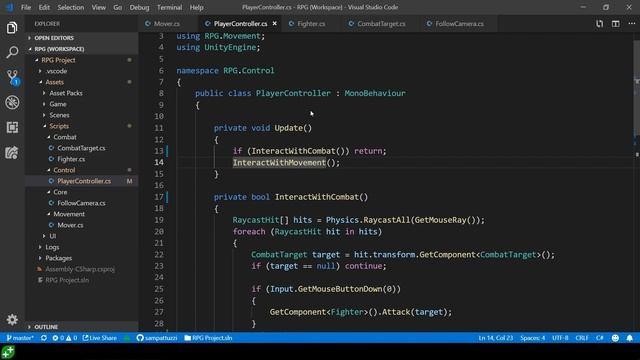Click RPG Project.sln in status bar
The image size is (640, 360).
point(208,338)
